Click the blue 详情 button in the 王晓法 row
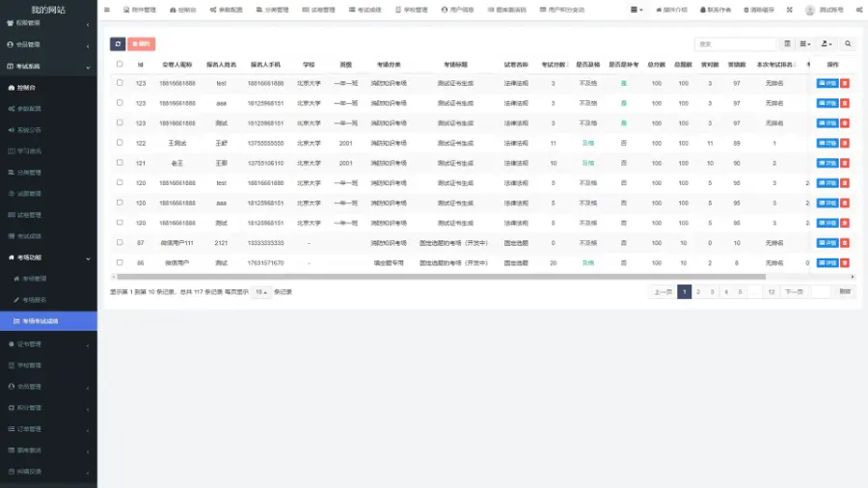Image resolution: width=868 pixels, height=488 pixels. (x=827, y=143)
